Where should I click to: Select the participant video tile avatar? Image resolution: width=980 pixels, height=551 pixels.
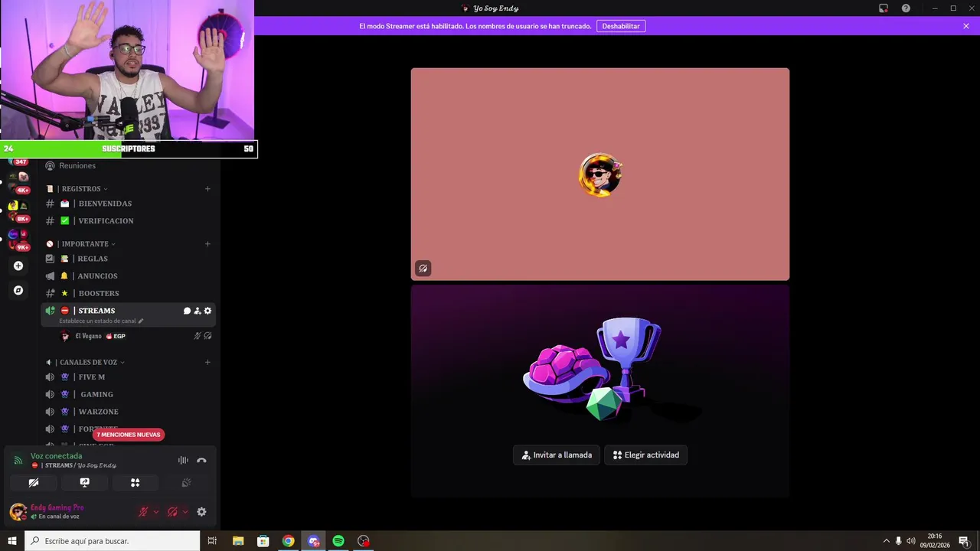[600, 174]
